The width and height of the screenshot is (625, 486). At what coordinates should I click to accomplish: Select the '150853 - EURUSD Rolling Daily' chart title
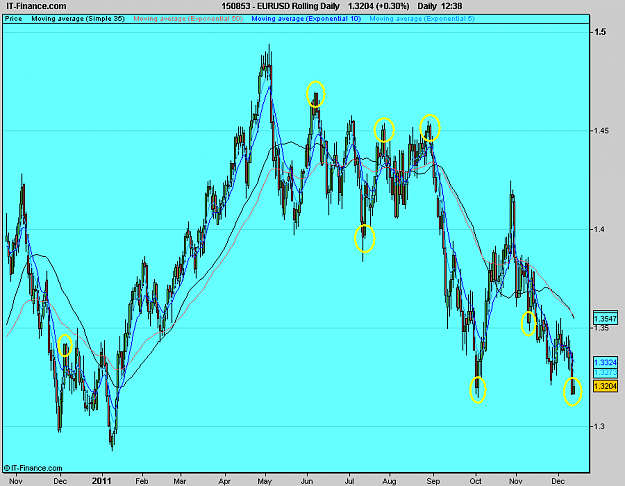pyautogui.click(x=280, y=6)
